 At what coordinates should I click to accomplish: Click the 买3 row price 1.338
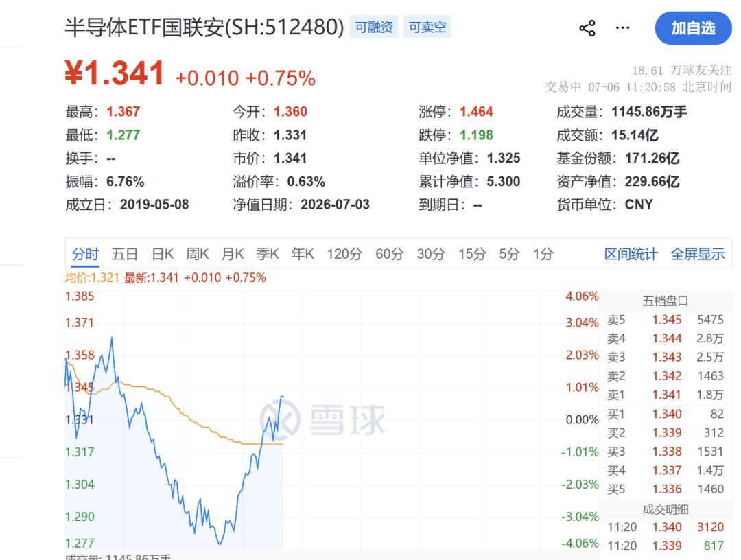[x=667, y=452]
